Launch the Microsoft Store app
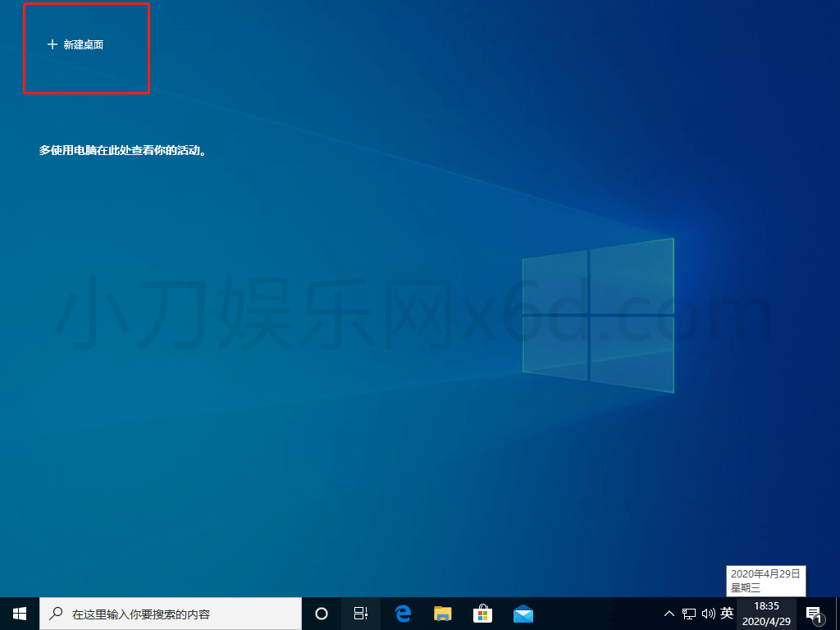Screen dimensions: 840x630 tap(482, 613)
